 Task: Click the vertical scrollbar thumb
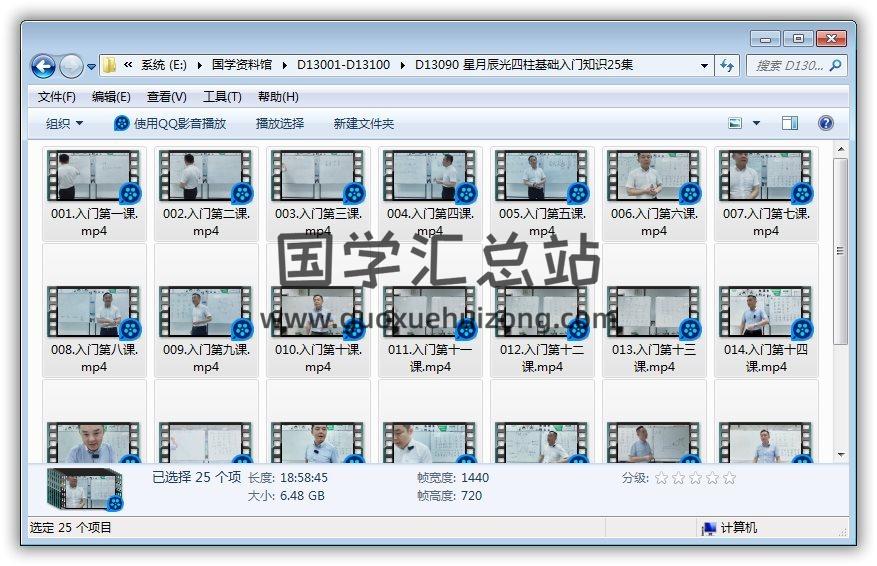(840, 251)
